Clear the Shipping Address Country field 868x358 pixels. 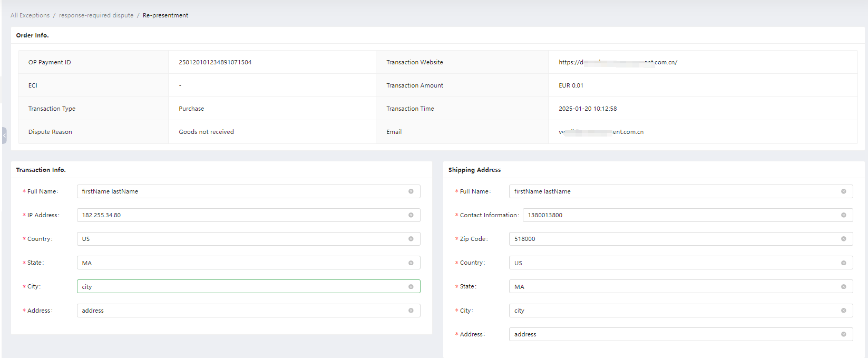click(x=844, y=263)
